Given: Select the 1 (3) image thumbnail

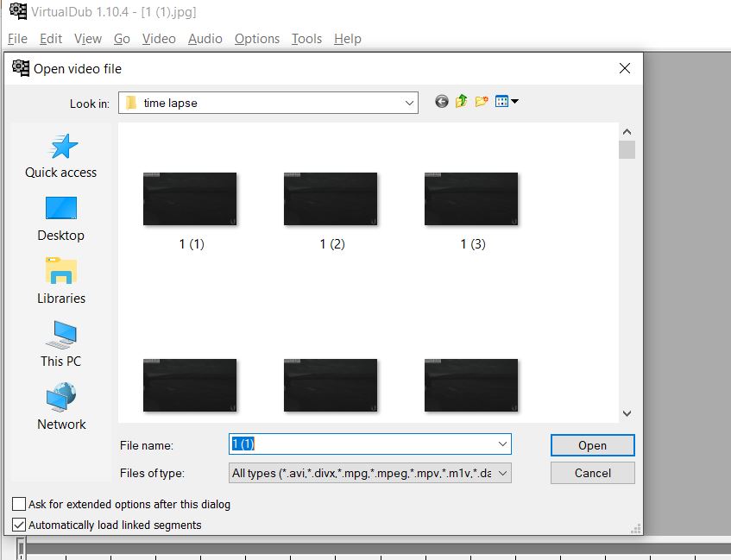Looking at the screenshot, I should point(471,199).
